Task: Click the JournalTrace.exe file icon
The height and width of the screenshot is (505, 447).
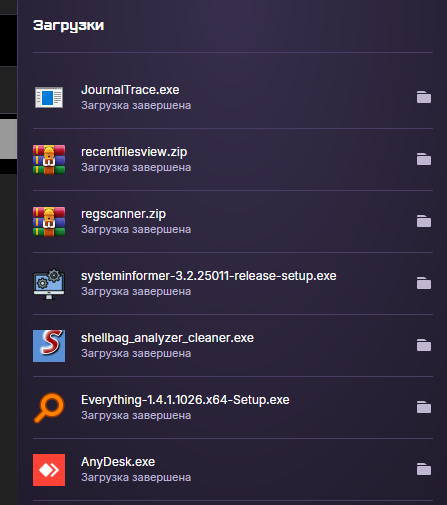Action: point(49,97)
